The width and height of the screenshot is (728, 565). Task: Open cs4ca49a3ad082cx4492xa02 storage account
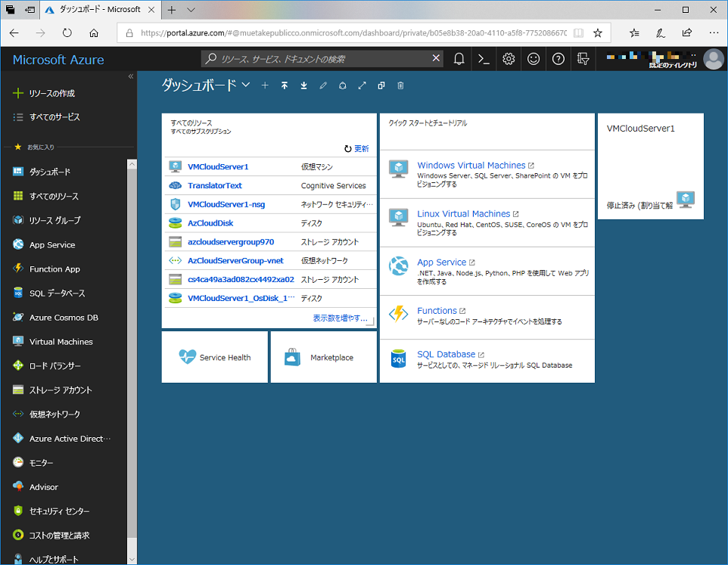coord(241,279)
